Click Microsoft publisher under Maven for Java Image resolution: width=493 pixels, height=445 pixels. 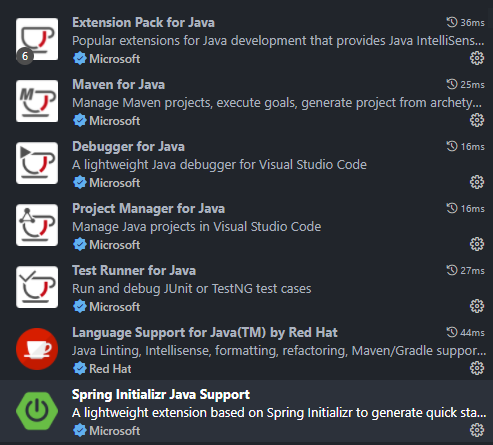click(115, 121)
